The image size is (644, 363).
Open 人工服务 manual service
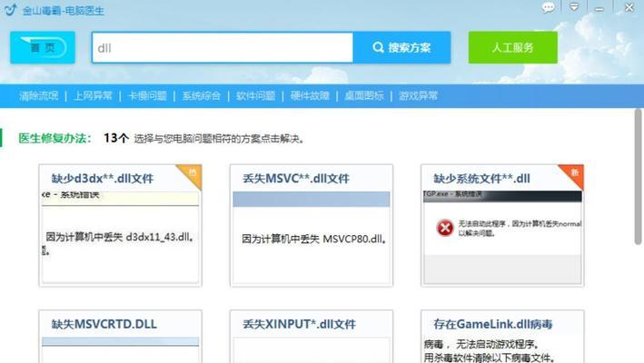pyautogui.click(x=512, y=47)
